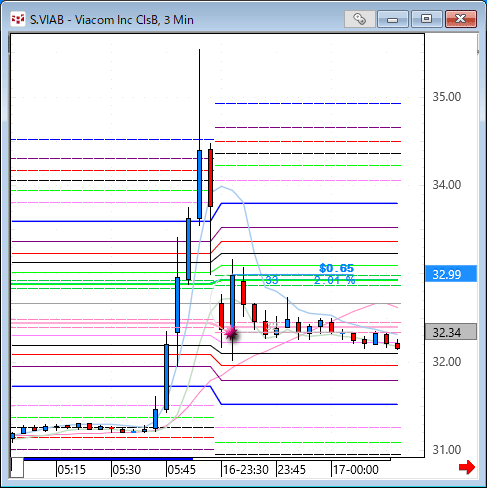This screenshot has width=487, height=488.
Task: Click the 2.01 % gain annotation
Action: [335, 280]
